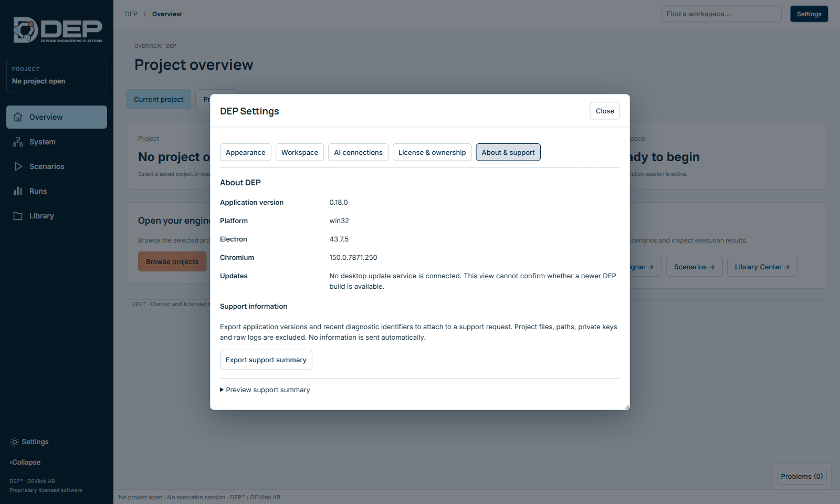Image resolution: width=840 pixels, height=504 pixels.
Task: Click the DEP logo in the sidebar
Action: (x=57, y=30)
